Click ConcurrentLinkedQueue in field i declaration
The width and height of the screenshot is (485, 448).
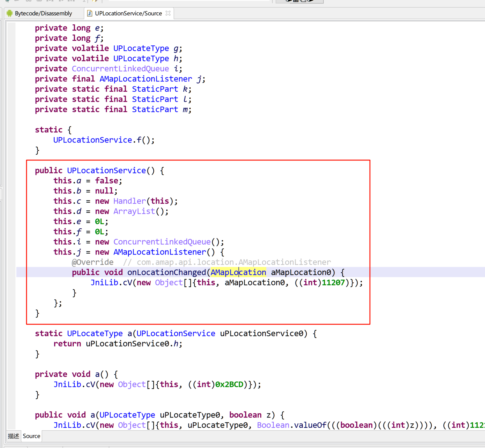(x=120, y=69)
